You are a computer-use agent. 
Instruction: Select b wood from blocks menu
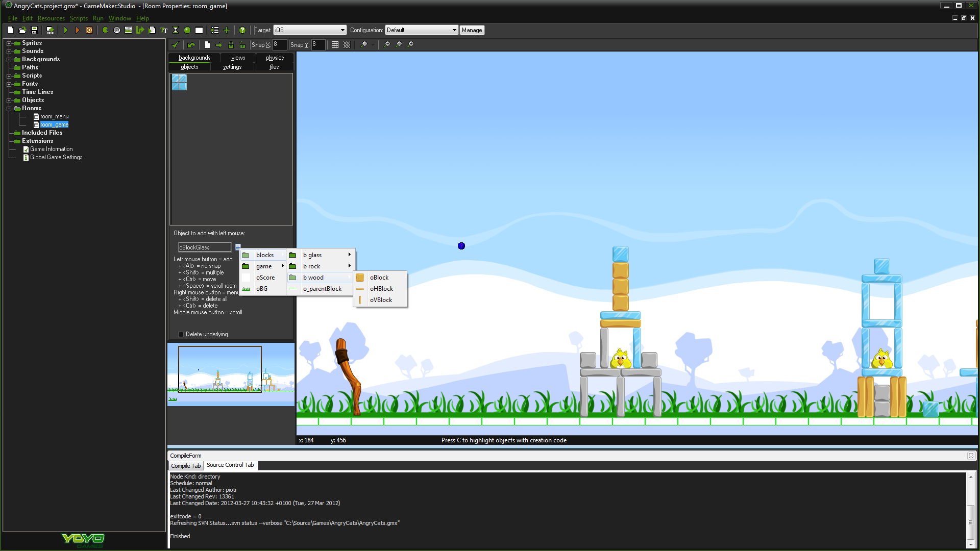click(314, 277)
